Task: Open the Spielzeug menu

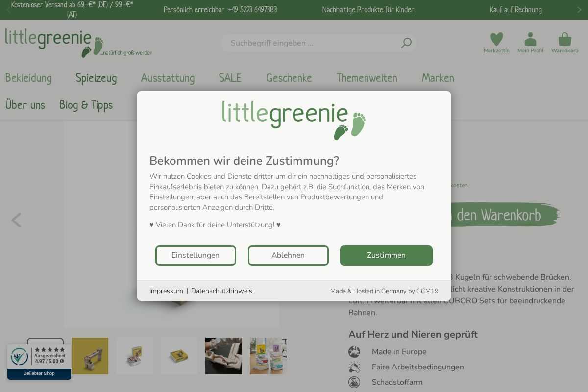Action: click(x=96, y=78)
